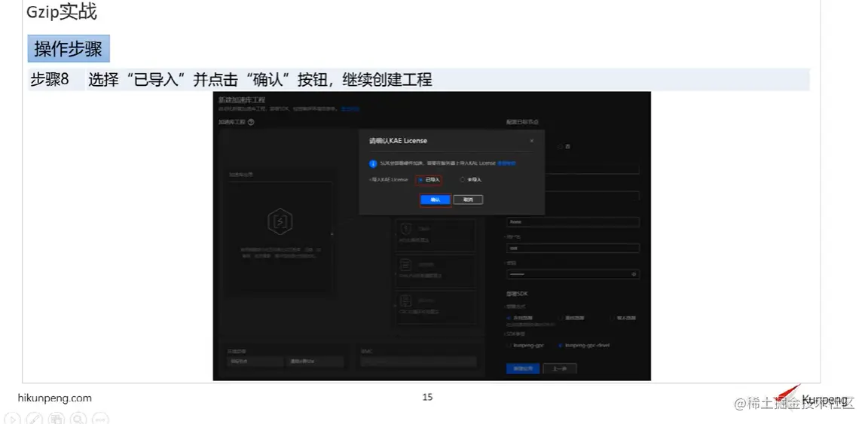Click the blue create project button
This screenshot has width=868, height=424.
click(x=523, y=369)
